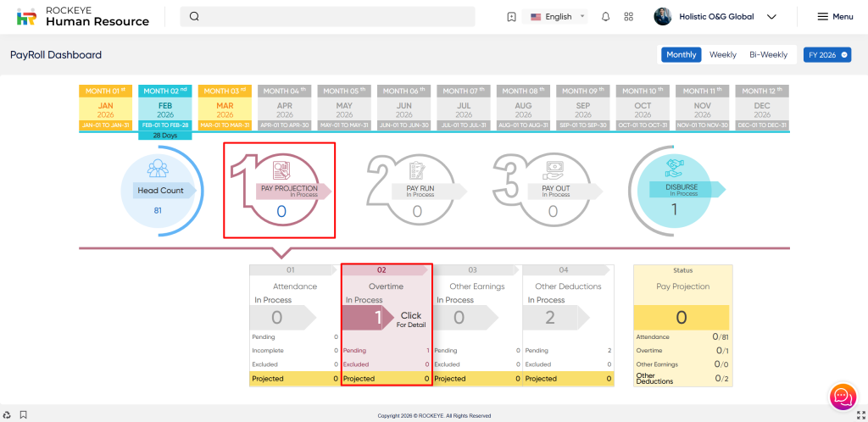Screen dimensions: 868x422
Task: Click the fullscreen expand icon
Action: (x=856, y=414)
